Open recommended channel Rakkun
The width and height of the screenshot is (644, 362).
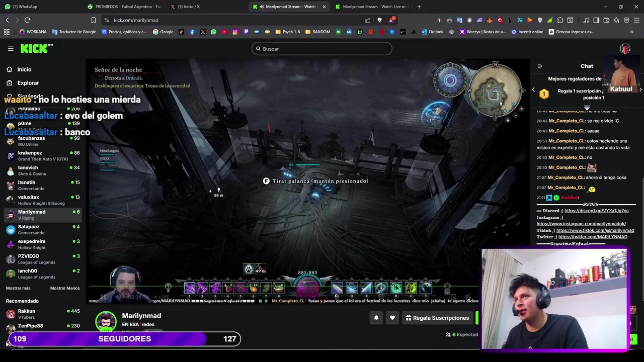tap(43, 314)
